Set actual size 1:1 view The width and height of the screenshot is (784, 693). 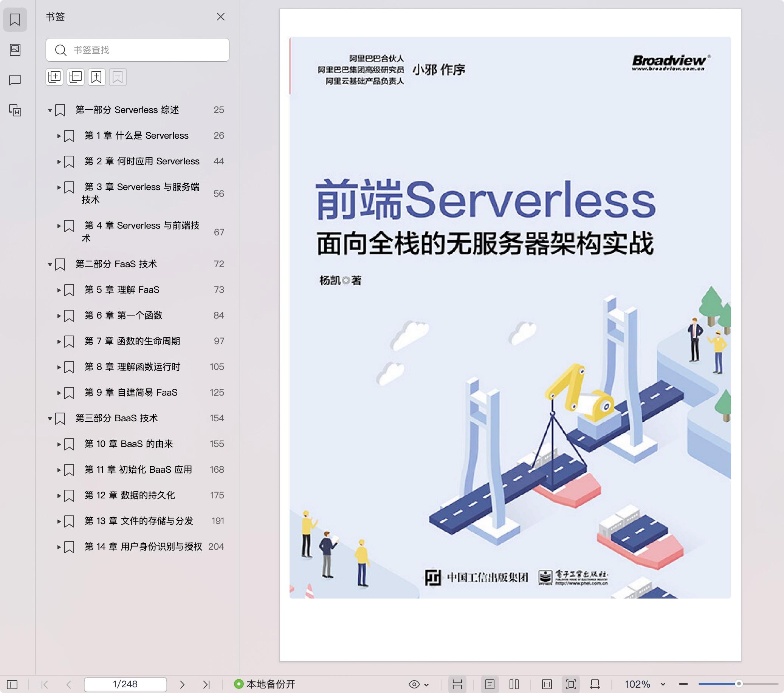[547, 684]
